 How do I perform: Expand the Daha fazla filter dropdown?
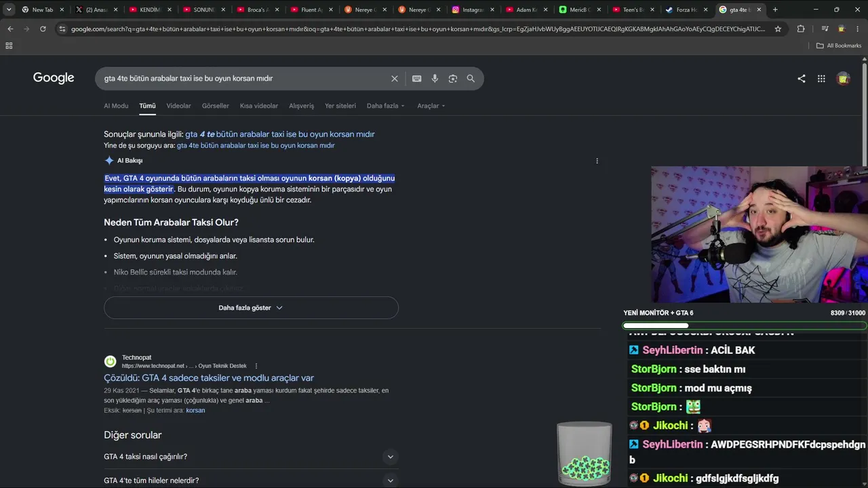coord(386,106)
